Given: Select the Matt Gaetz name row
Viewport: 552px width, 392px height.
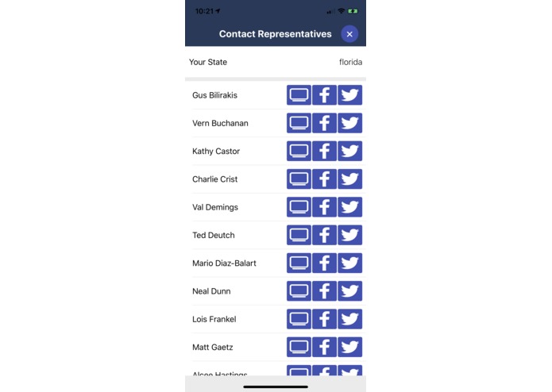Looking at the screenshot, I should [212, 347].
